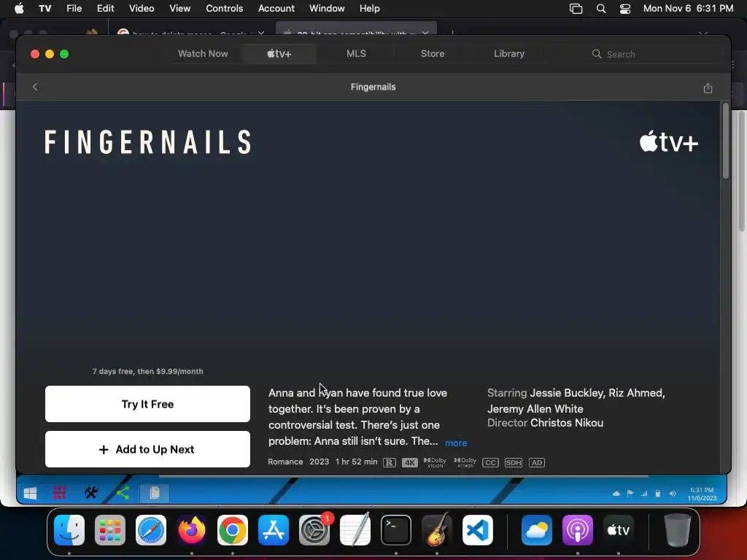The width and height of the screenshot is (747, 560).
Task: Click director name Christos Nikou
Action: (x=566, y=423)
